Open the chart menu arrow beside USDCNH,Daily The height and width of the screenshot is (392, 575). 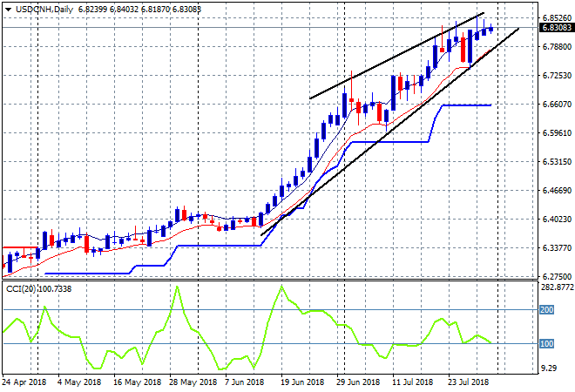coord(9,7)
